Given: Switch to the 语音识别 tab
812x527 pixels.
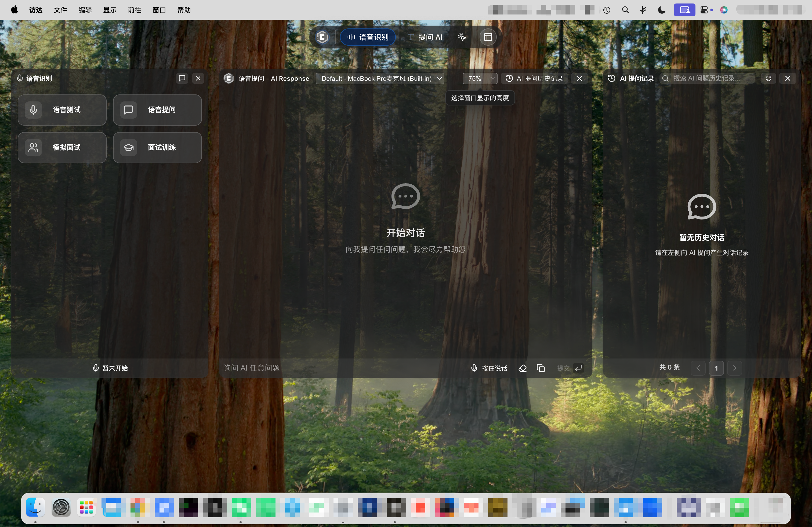Looking at the screenshot, I should coord(368,37).
